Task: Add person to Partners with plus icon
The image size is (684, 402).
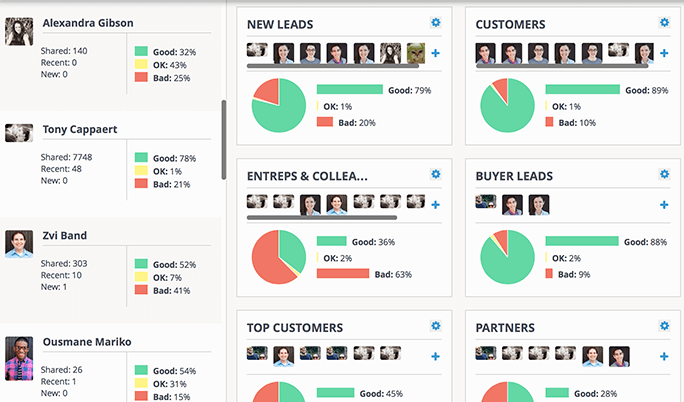Action: pos(664,357)
